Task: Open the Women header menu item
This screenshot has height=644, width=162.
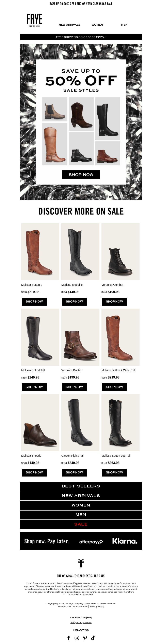Action: (97, 25)
